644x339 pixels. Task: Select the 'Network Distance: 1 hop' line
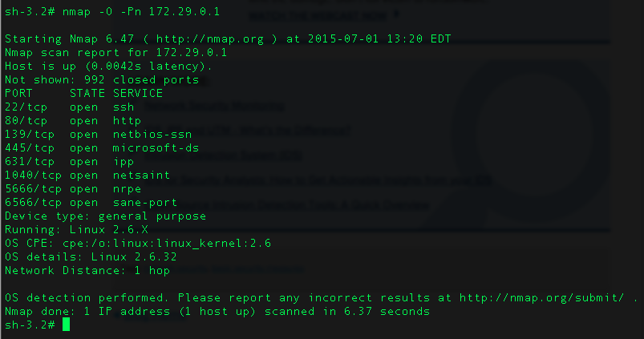coord(87,270)
